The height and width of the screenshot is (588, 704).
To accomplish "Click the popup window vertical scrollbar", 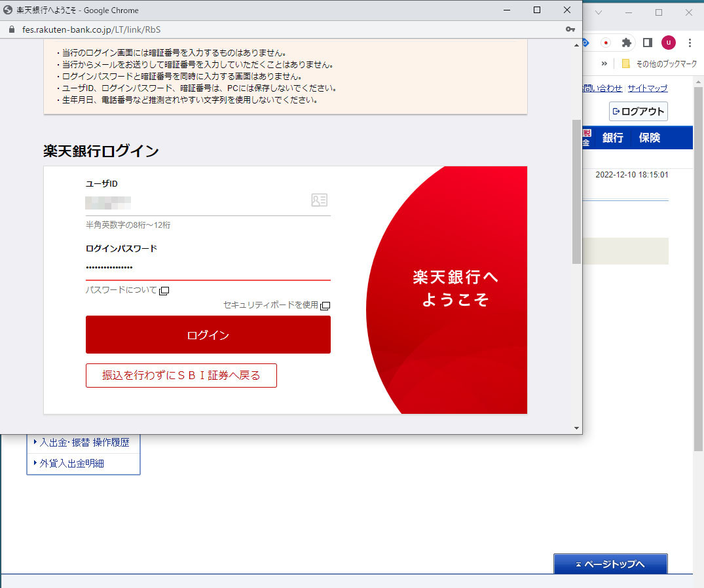I will click(x=576, y=191).
